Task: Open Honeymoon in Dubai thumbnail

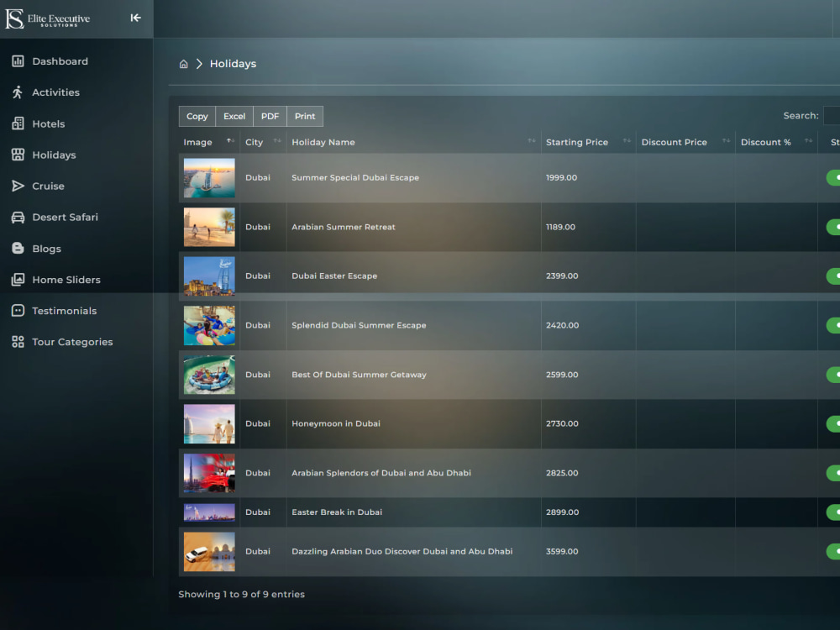Action: click(209, 423)
